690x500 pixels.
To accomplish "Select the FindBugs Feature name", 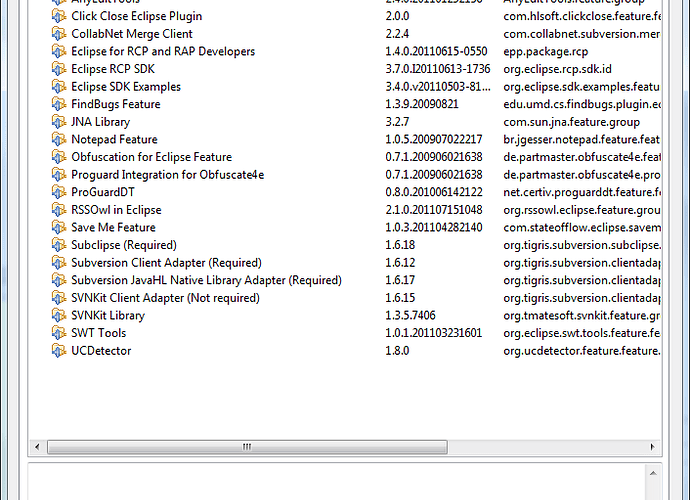I will pos(116,104).
